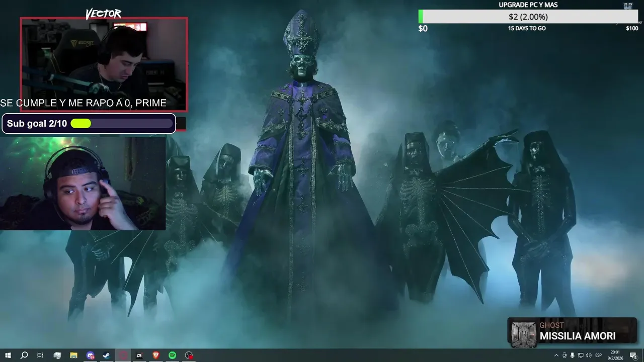Open the red circle app on taskbar
This screenshot has width=644, height=362.
[123, 355]
